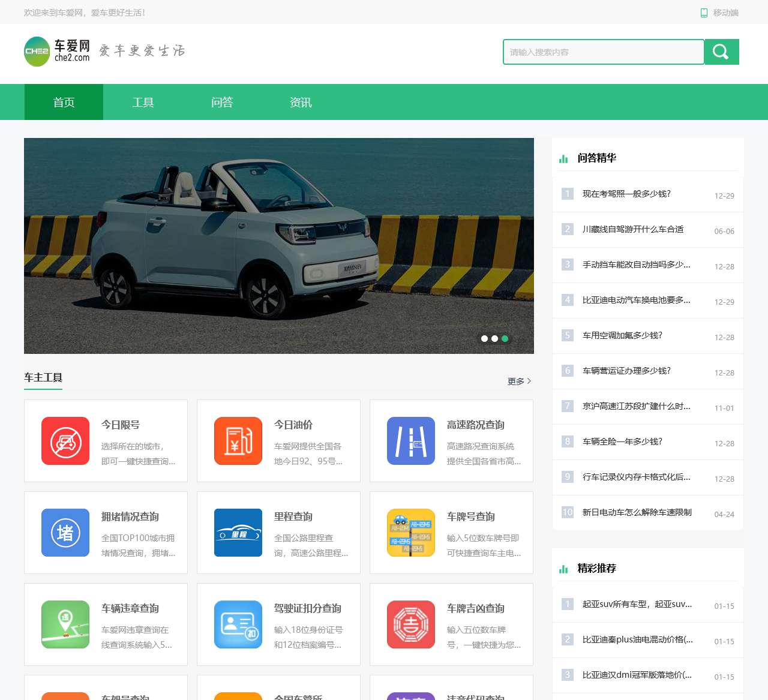Open the 今日油价 title link
The width and height of the screenshot is (768, 700).
tap(293, 425)
